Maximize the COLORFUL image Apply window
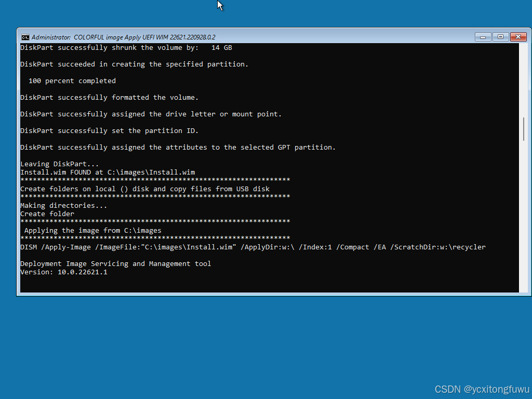Screen dimensions: 532x399 coord(500,37)
